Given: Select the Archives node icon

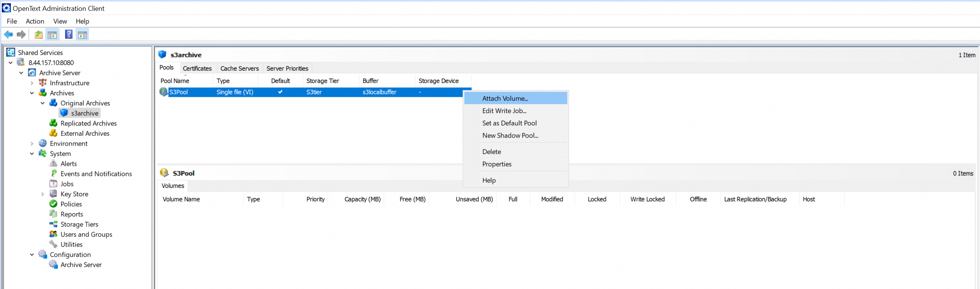Looking at the screenshot, I should pos(43,93).
